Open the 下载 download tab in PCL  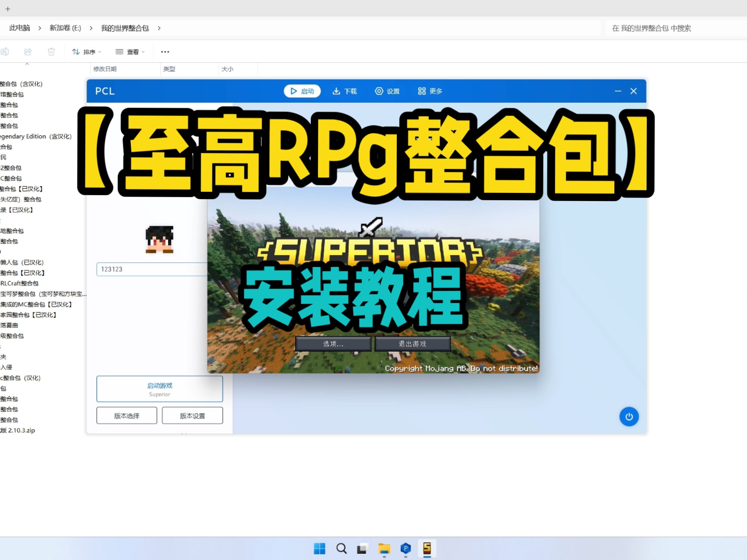345,91
